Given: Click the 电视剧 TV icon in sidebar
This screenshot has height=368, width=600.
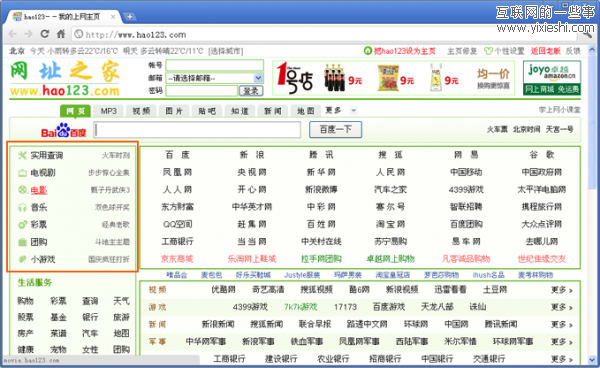Looking at the screenshot, I should pyautogui.click(x=22, y=173).
